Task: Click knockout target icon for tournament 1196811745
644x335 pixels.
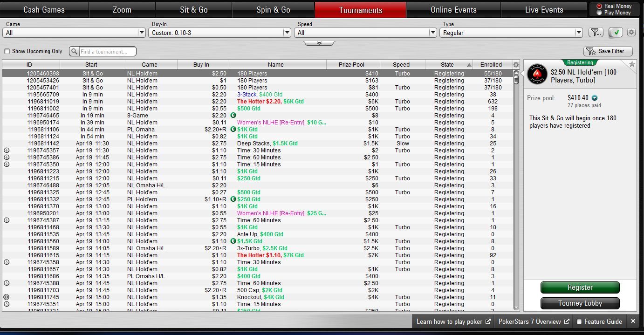Action: pyautogui.click(x=7, y=297)
